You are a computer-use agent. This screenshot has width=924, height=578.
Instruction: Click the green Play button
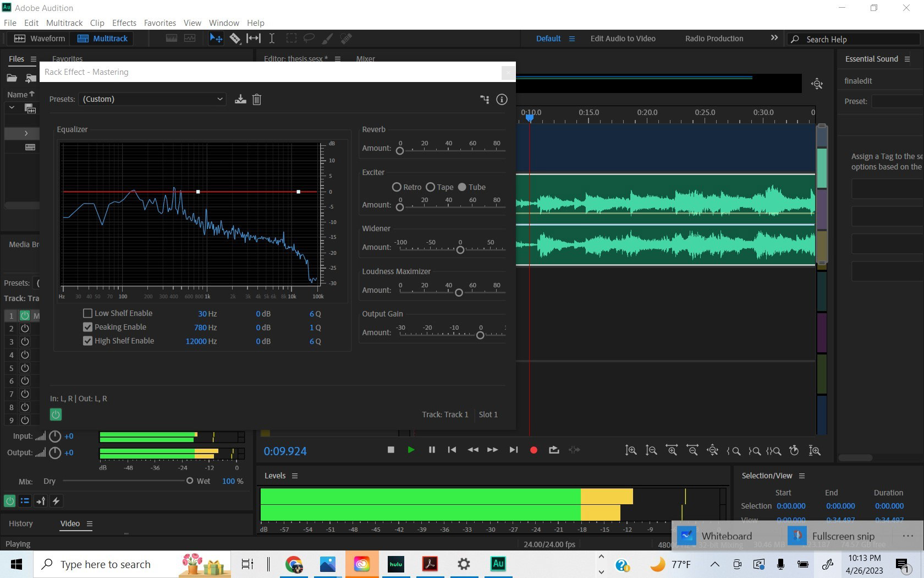pos(411,450)
